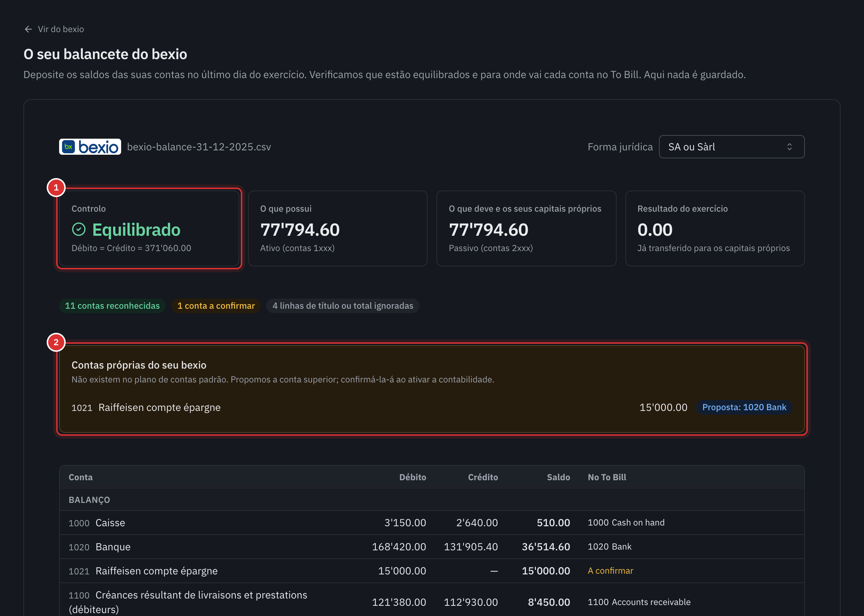Select the '1020 Banque' table row
Image resolution: width=864 pixels, height=616 pixels.
point(432,547)
